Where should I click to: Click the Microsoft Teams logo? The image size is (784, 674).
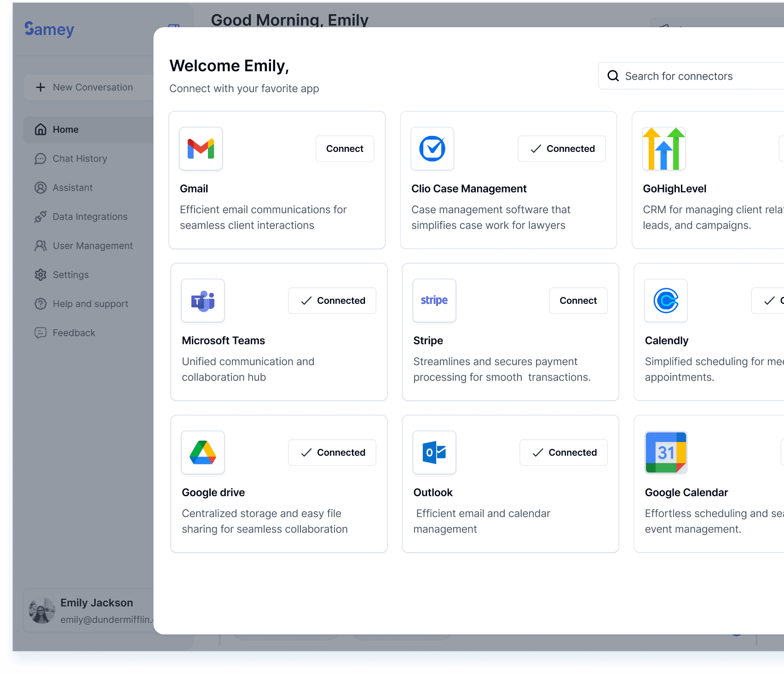[203, 301]
